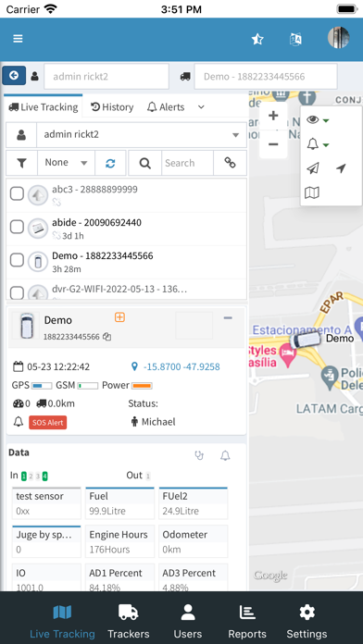Open the None filter dropdown
The height and width of the screenshot is (644, 363).
click(x=66, y=163)
